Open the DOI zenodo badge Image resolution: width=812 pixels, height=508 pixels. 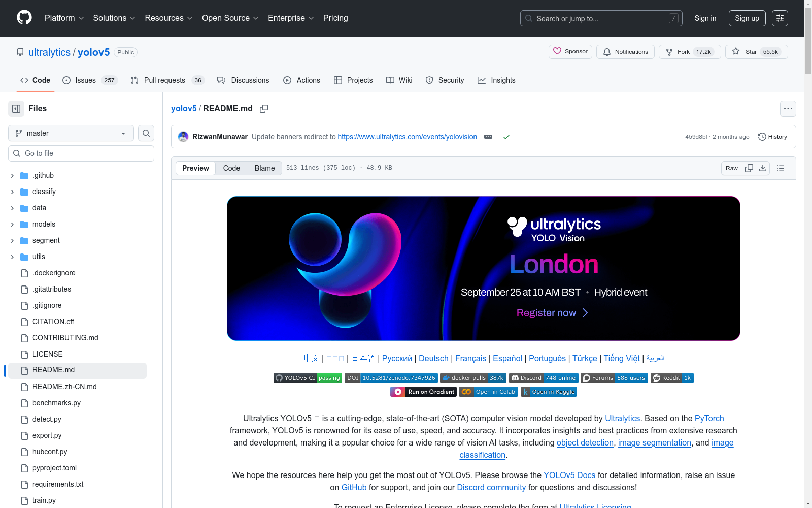[391, 378]
